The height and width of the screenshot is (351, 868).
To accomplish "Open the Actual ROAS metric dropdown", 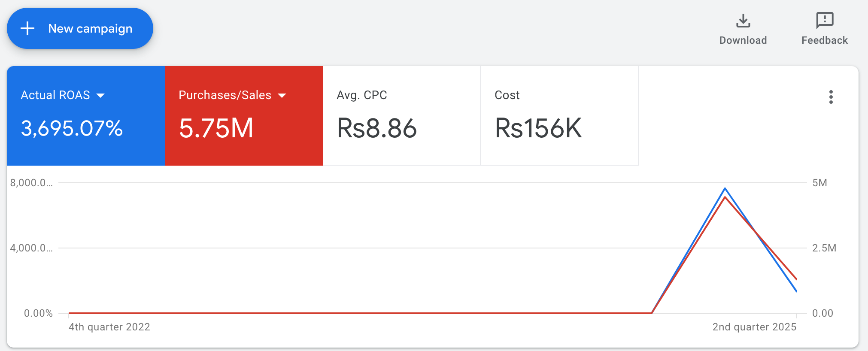I will click(x=101, y=96).
